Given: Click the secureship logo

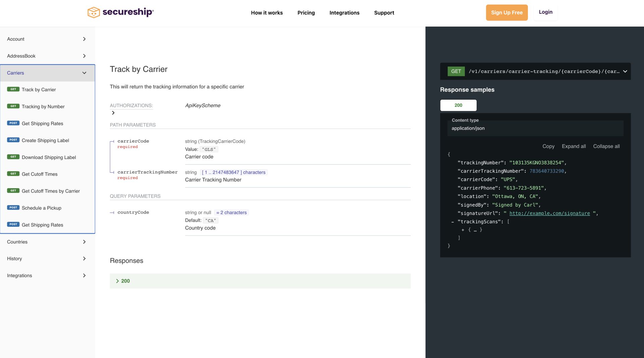Looking at the screenshot, I should 120,12.
